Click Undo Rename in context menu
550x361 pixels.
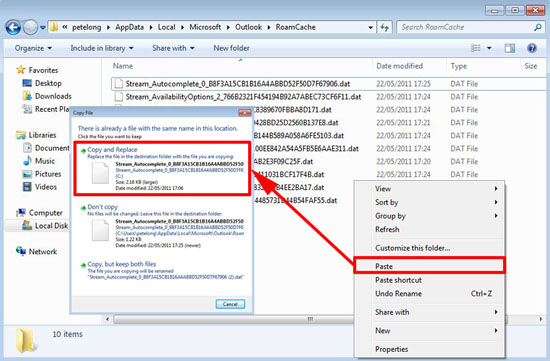(430, 294)
